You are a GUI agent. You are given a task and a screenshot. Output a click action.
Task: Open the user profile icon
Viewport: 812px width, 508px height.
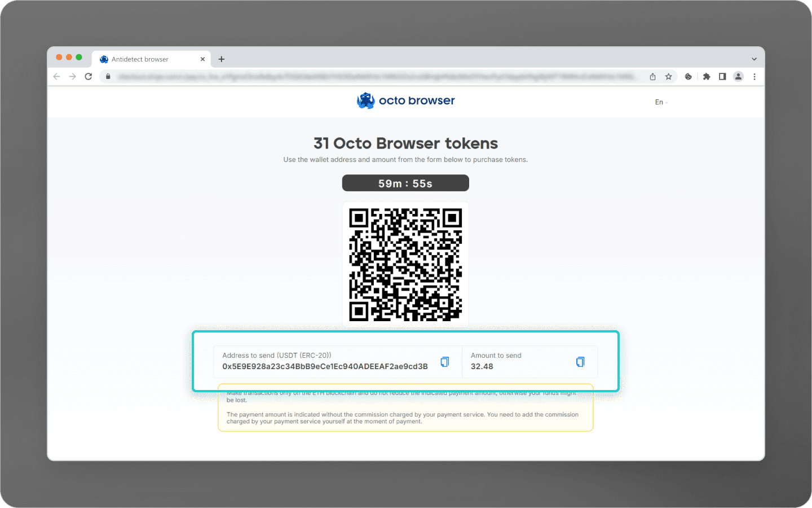[738, 77]
